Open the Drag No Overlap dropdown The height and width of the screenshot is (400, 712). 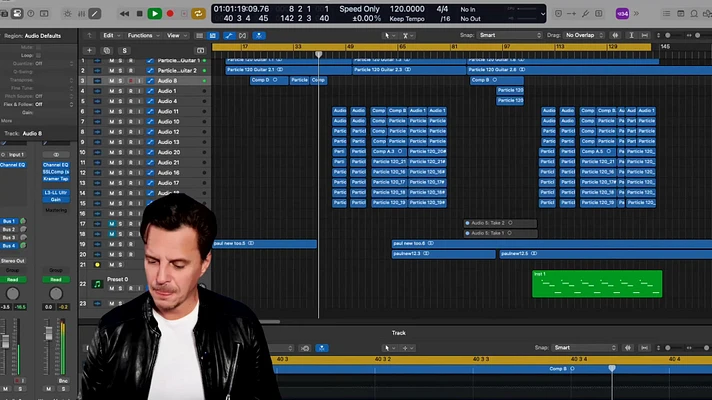click(x=583, y=35)
